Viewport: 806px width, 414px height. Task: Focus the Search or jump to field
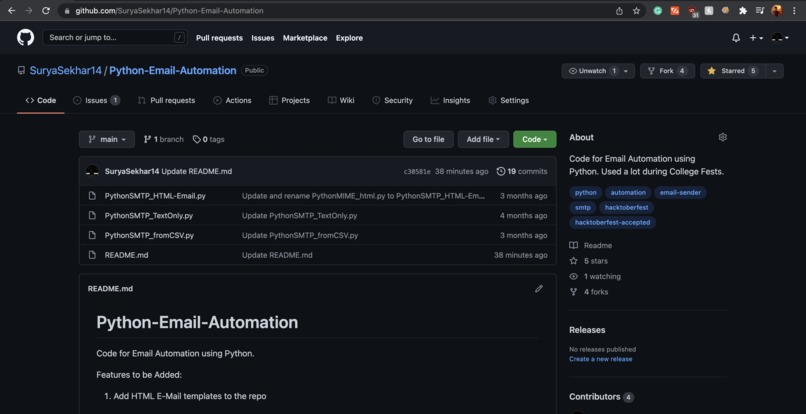tap(115, 38)
